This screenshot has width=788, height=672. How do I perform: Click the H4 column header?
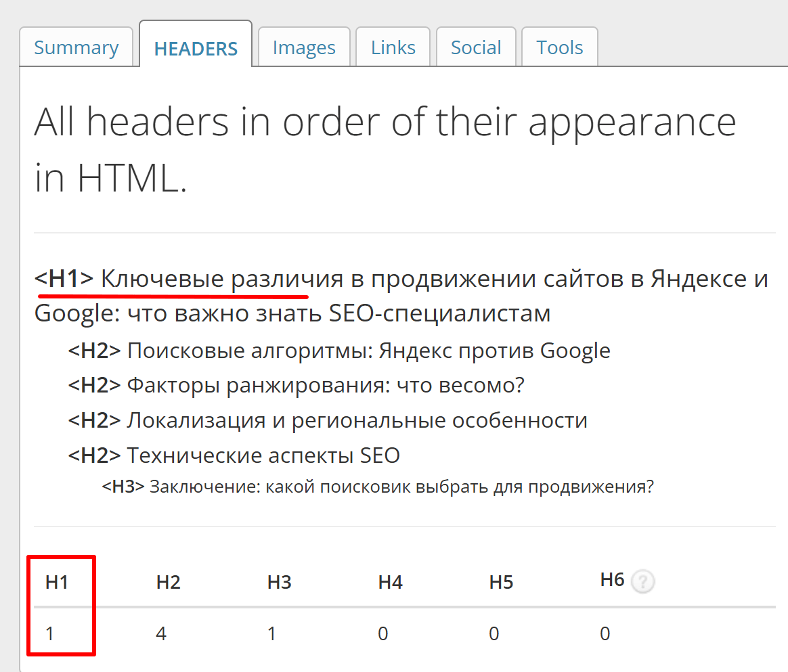pos(391,582)
